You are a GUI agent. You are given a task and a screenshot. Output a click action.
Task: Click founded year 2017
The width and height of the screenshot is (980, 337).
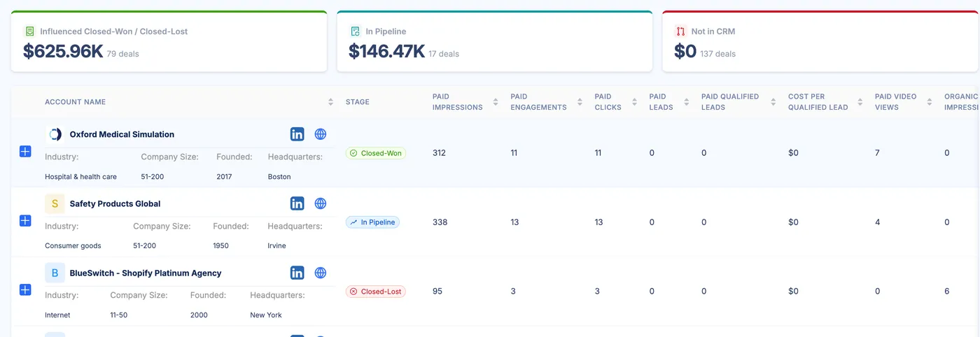pos(224,177)
